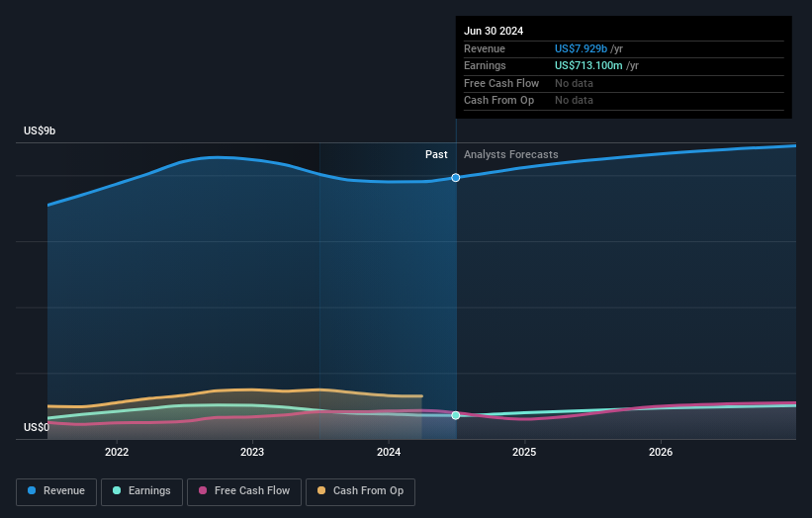Click the 2026 x-axis label

661,452
